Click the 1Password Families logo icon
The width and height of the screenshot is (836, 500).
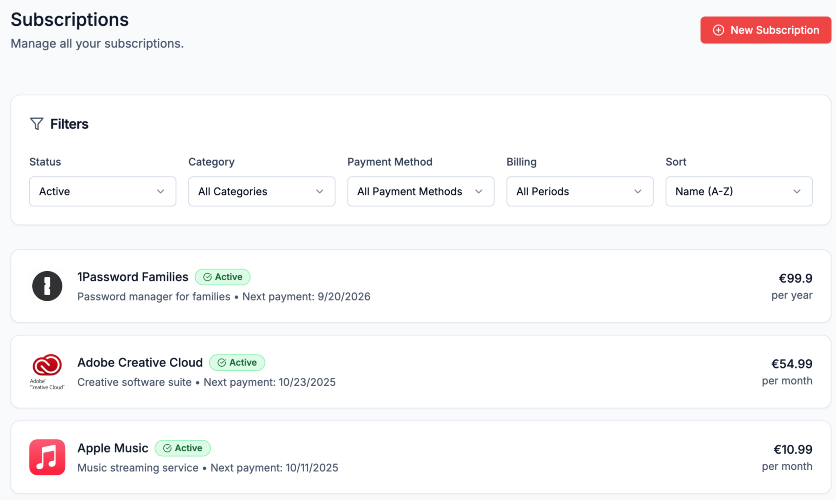(47, 286)
